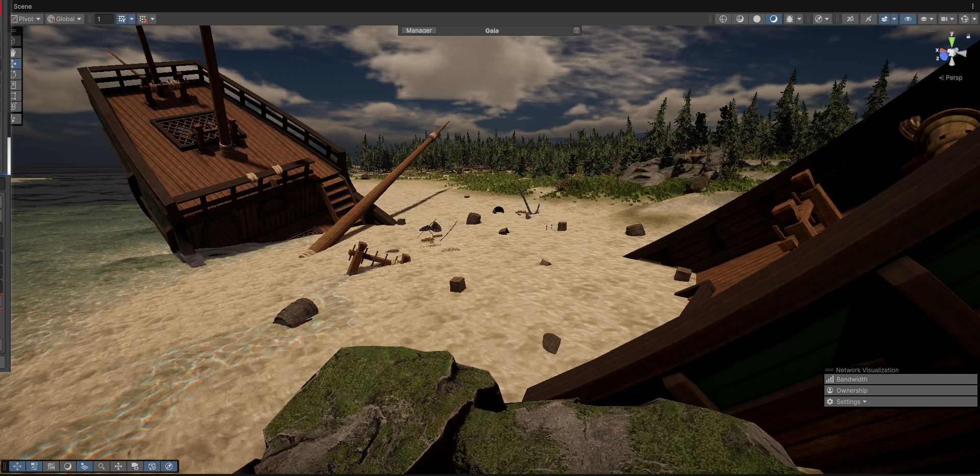Toggle scene visibility eye button

[x=908, y=19]
